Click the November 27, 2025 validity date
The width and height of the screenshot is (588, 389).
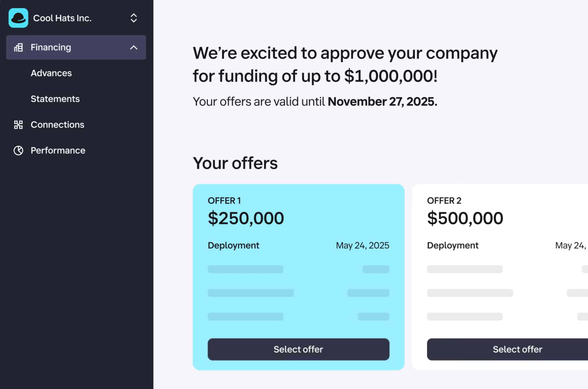(382, 101)
